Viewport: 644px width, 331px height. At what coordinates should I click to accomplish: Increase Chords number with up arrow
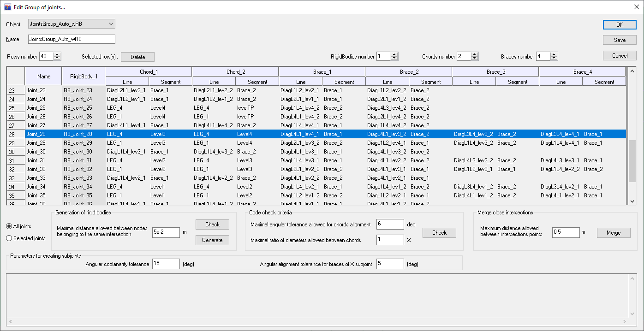point(475,54)
